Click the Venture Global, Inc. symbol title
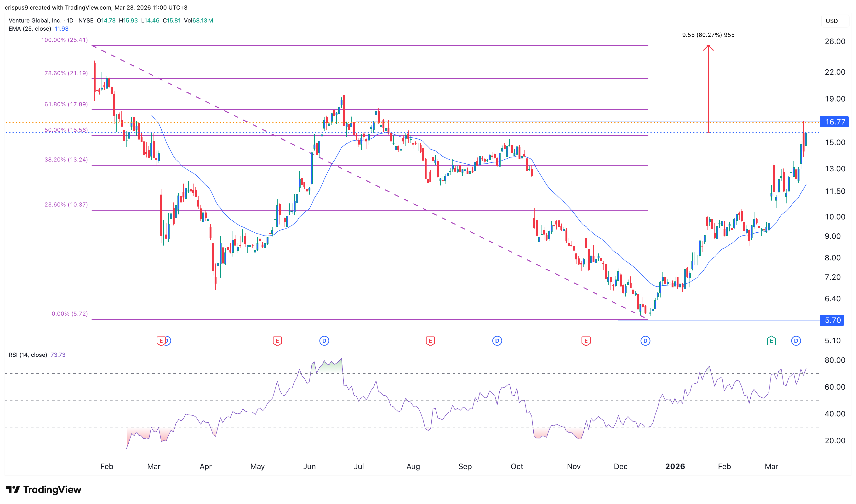The image size is (856, 504). 35,21
